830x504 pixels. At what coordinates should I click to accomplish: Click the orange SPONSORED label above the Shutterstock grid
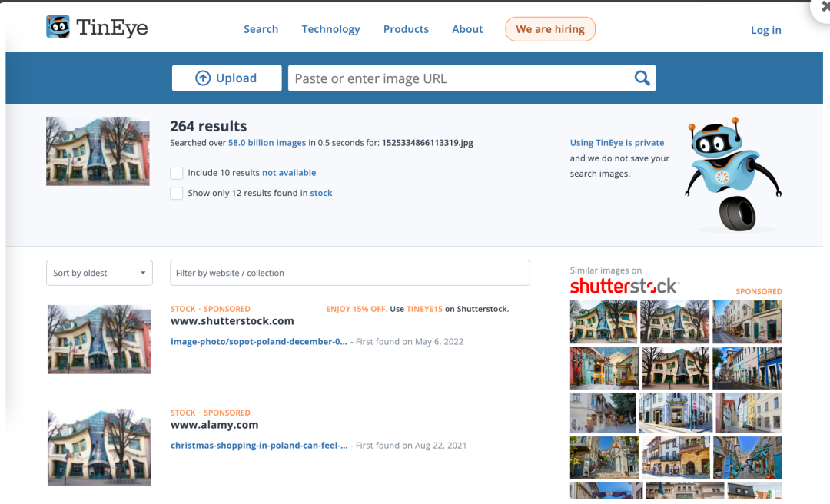(759, 292)
